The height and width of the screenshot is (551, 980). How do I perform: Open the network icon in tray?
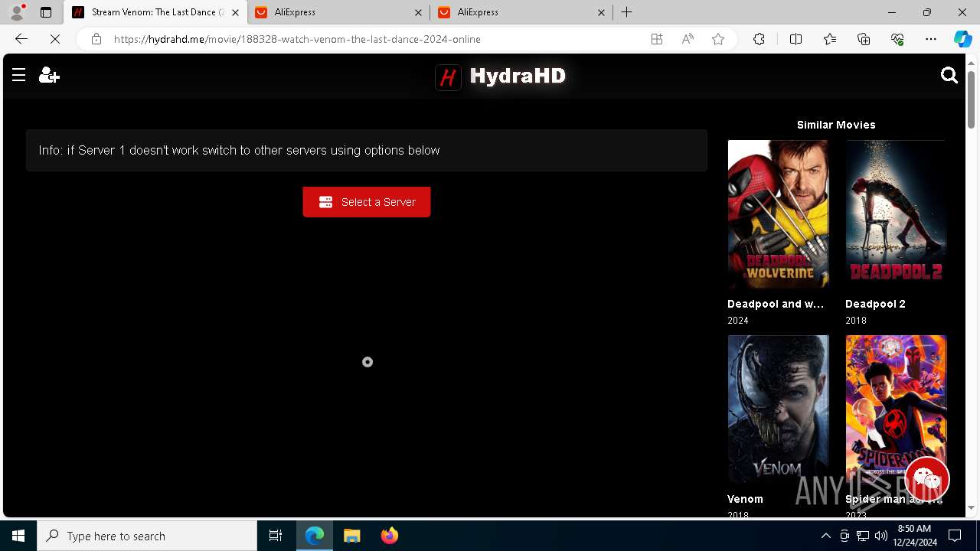pyautogui.click(x=863, y=536)
